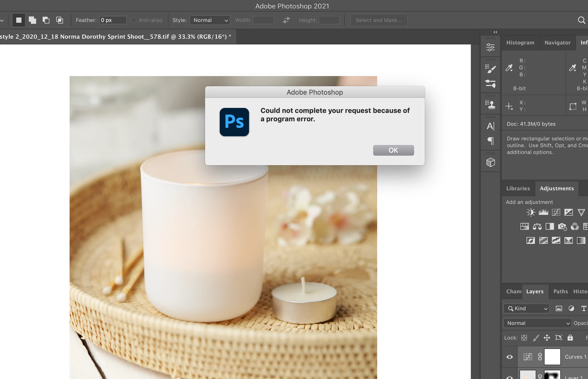
Task: Click the Feather input field
Action: click(x=113, y=20)
